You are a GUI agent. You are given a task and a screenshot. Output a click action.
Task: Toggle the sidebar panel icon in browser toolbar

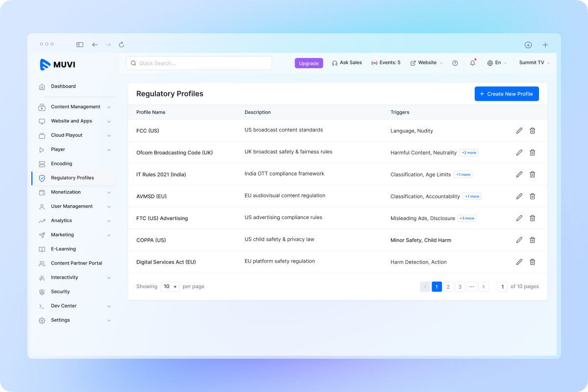click(x=79, y=45)
